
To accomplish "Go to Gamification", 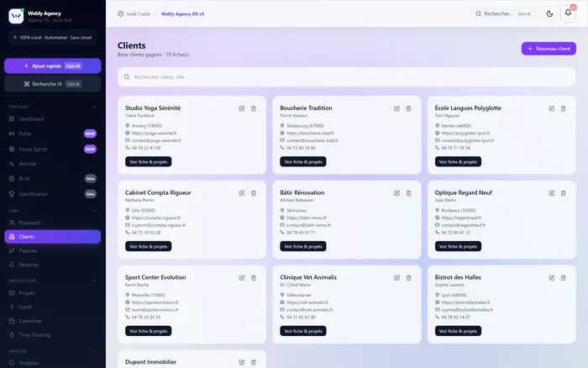I will (x=52, y=194).
